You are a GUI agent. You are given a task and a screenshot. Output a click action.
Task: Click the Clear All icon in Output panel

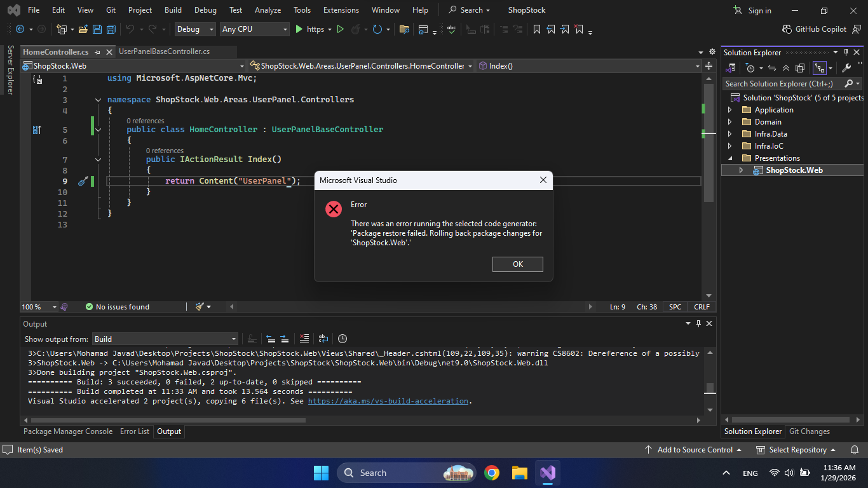pos(304,339)
